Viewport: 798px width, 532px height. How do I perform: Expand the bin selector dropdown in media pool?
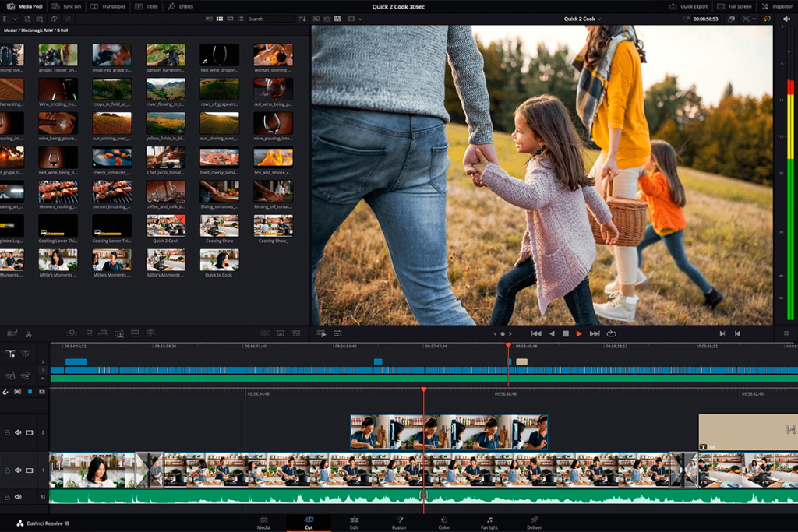point(13,19)
